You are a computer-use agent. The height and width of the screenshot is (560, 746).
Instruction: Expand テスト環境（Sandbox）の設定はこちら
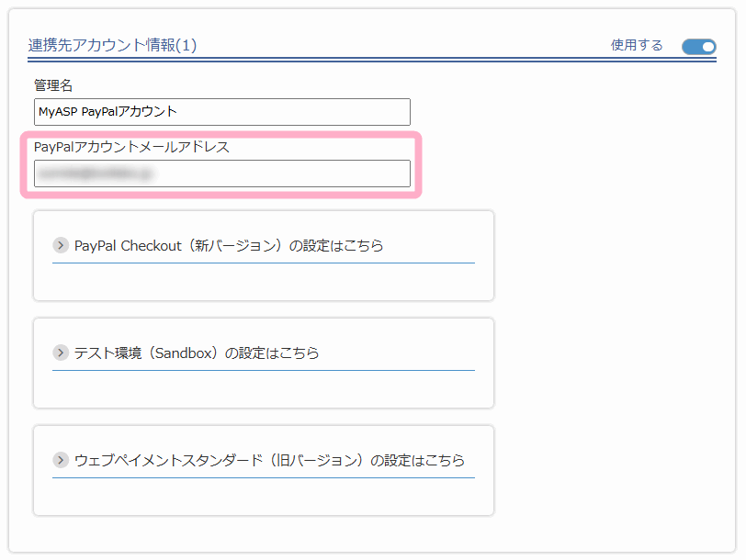point(197,353)
